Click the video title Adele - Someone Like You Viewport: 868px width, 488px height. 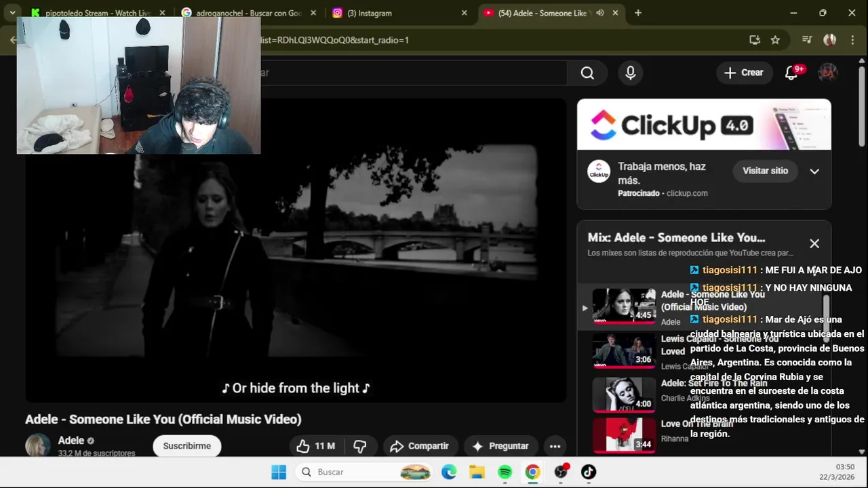163,420
